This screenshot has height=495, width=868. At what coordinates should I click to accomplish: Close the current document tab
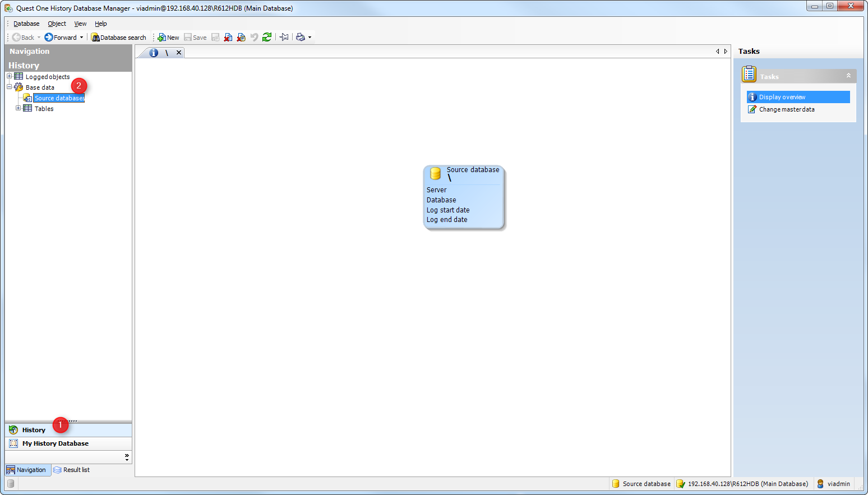tap(179, 53)
